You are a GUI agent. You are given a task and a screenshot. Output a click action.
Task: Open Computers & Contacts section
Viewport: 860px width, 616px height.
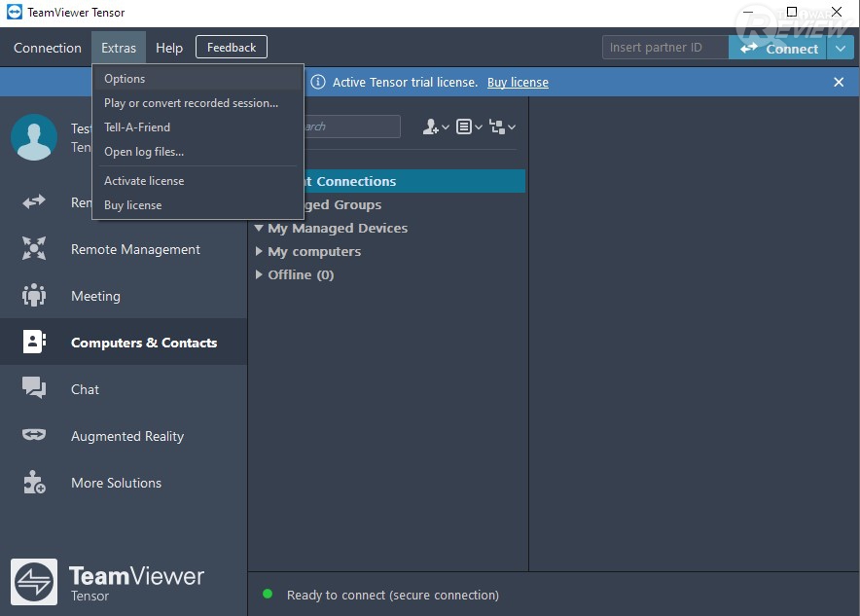[124, 343]
